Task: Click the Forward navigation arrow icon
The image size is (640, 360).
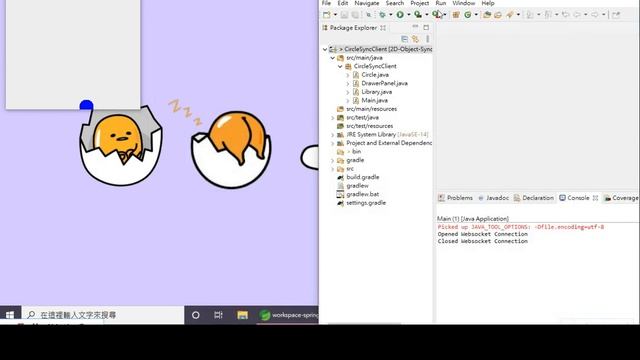Action: coord(595,15)
